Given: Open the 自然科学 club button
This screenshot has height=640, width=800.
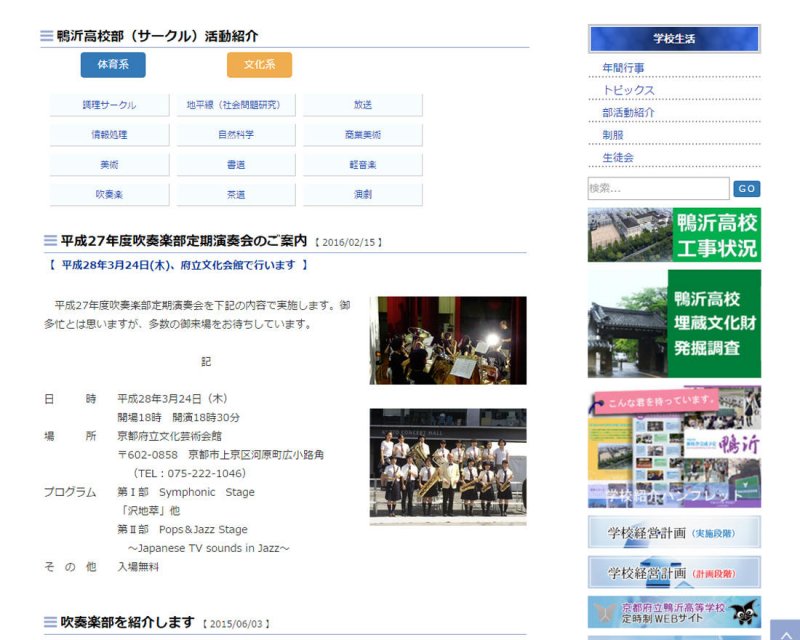Looking at the screenshot, I should (x=236, y=135).
